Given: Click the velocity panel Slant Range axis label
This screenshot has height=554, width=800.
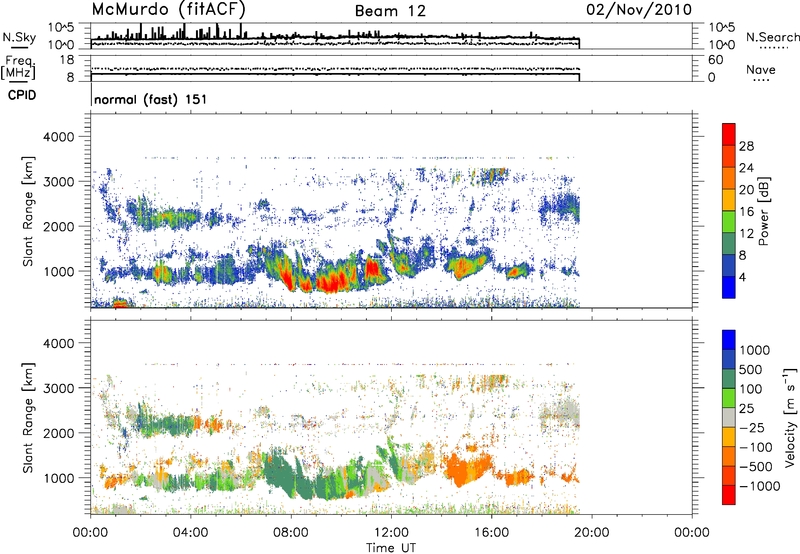Looking at the screenshot, I should (x=28, y=418).
